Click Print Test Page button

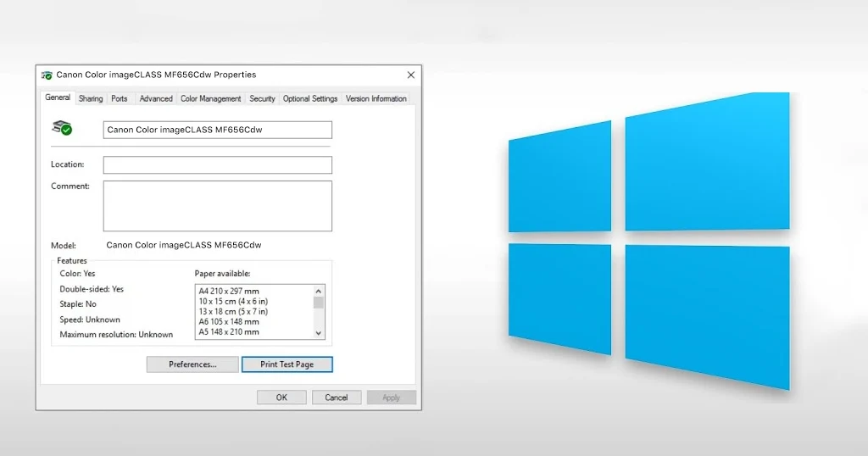tap(287, 364)
